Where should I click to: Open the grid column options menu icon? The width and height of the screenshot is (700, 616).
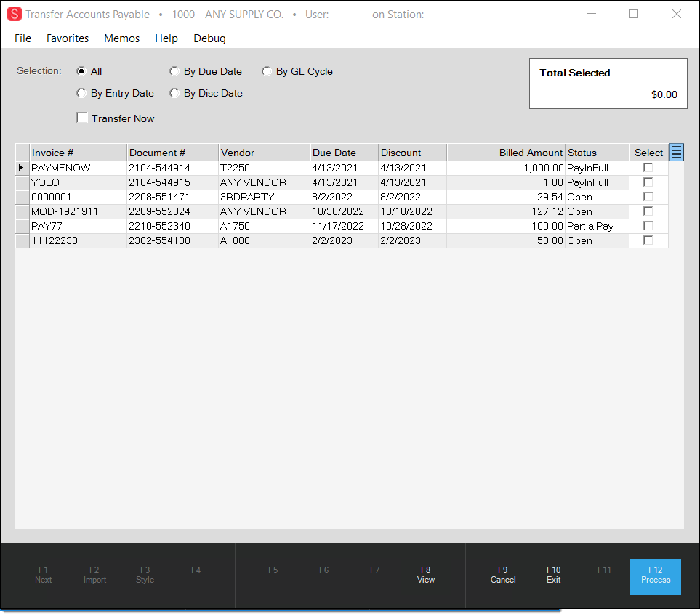pos(676,153)
